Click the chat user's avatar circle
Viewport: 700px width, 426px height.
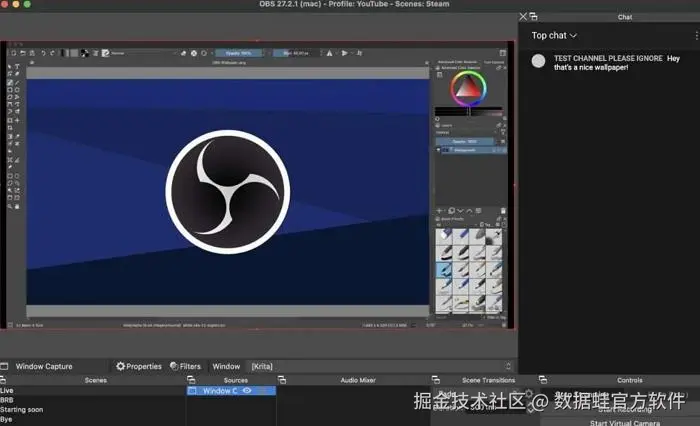click(538, 61)
